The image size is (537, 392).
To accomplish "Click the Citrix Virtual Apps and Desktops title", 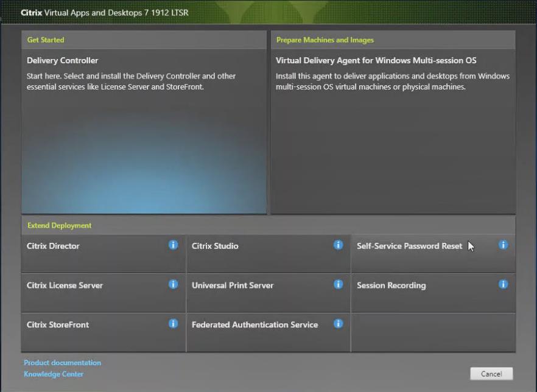I will tap(105, 13).
